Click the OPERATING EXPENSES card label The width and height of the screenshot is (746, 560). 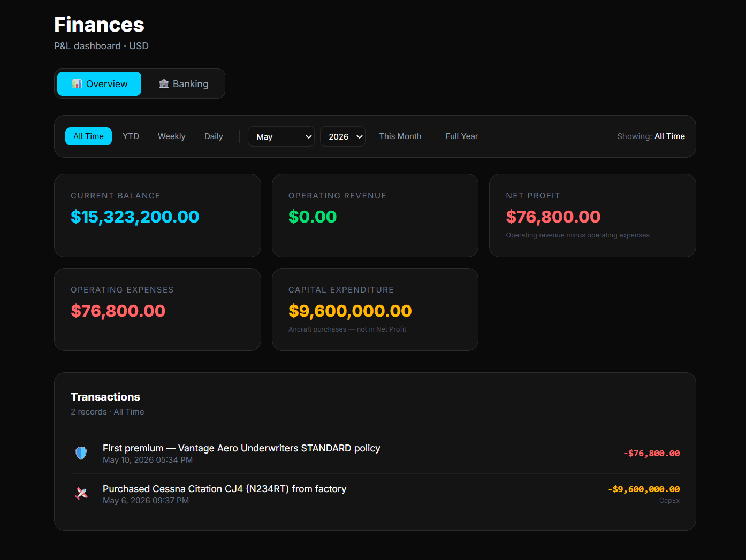click(x=122, y=290)
